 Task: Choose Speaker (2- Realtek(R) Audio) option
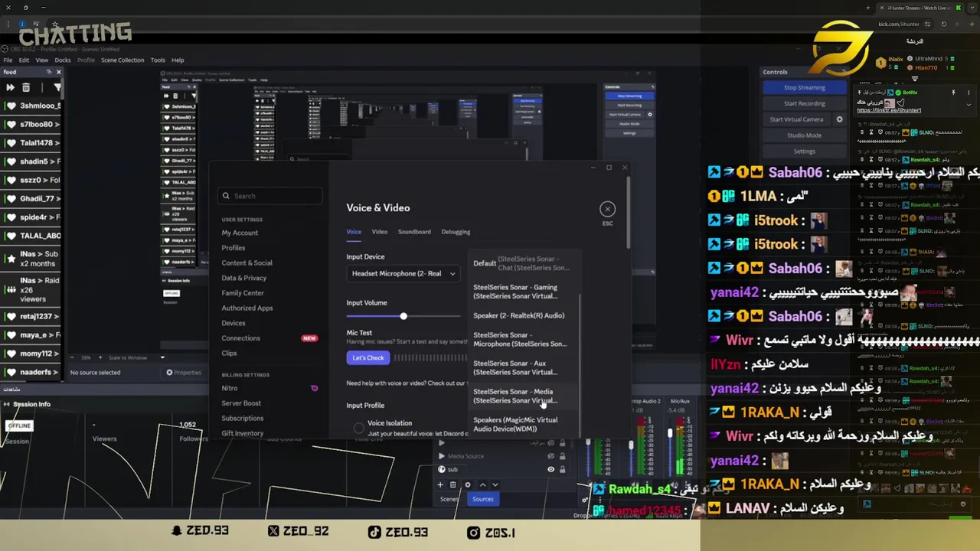[x=523, y=315]
